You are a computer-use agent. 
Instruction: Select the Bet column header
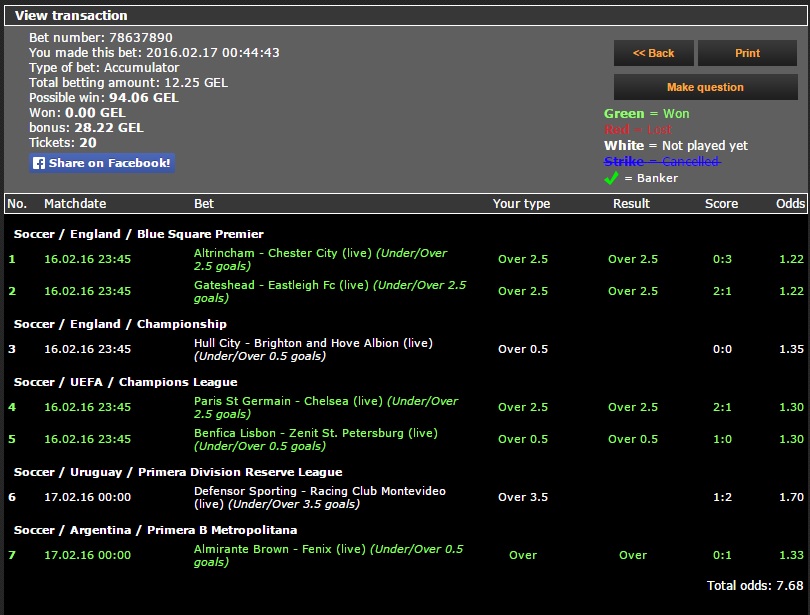point(204,203)
